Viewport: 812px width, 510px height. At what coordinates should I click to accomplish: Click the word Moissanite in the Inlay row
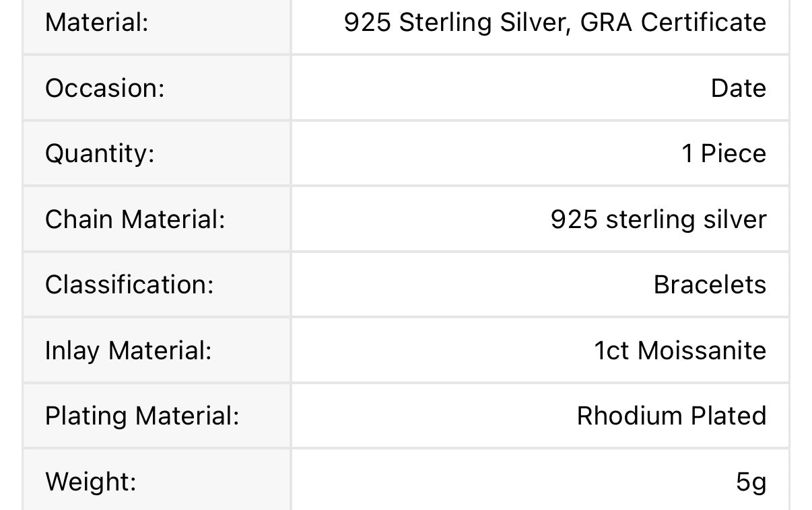point(702,351)
